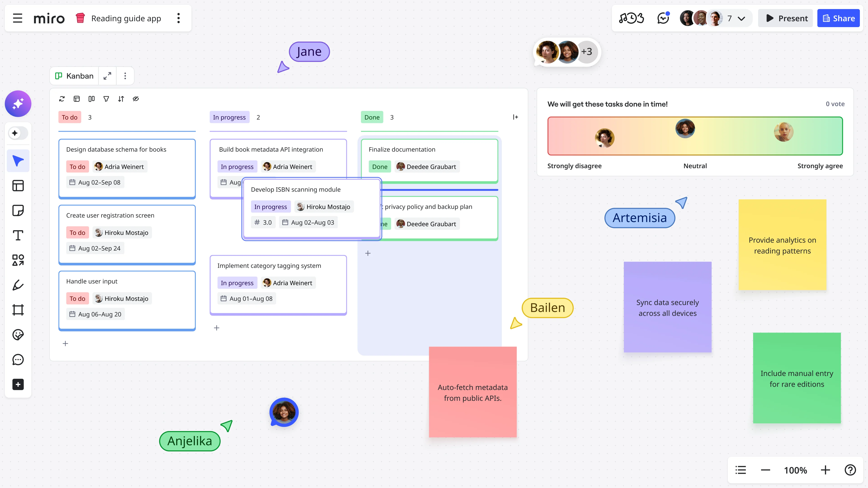
Task: Open the Miro AI sparkle button
Action: coord(18,104)
